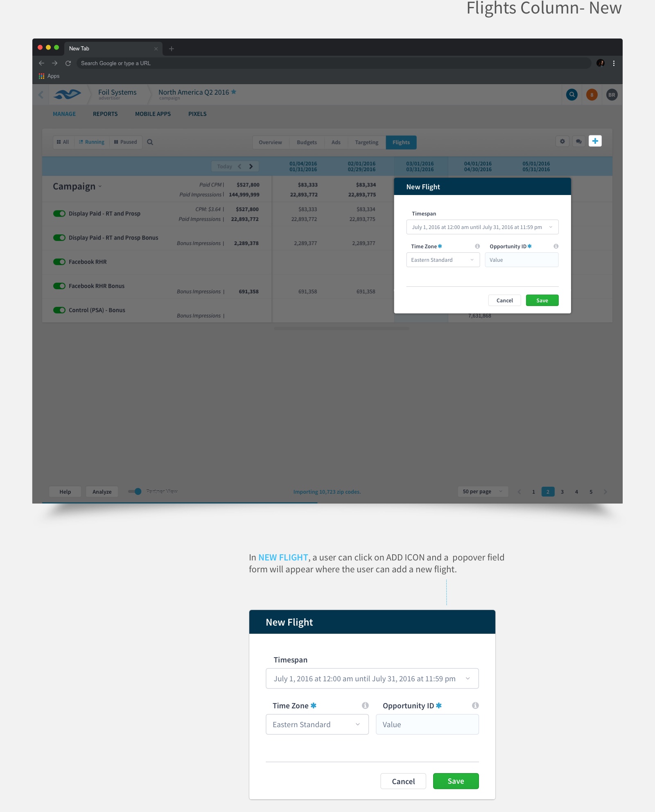Switch the Partner View slider toggle
Image resolution: width=655 pixels, height=812 pixels.
point(135,491)
